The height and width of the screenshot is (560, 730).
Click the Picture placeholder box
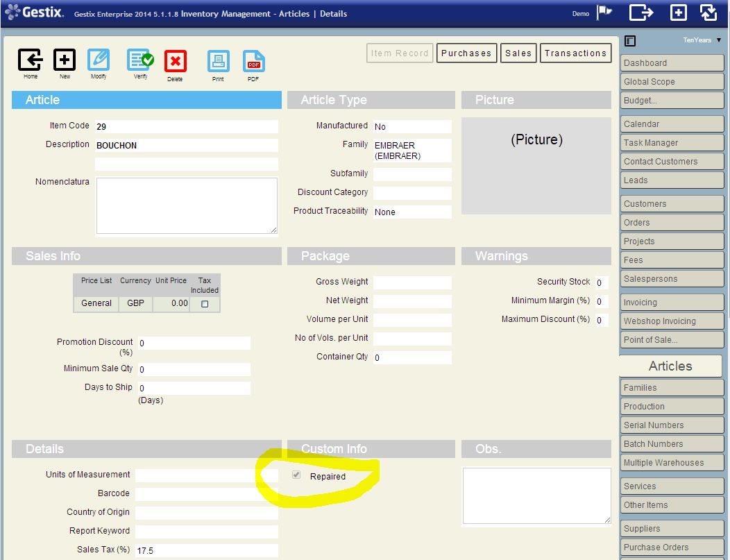pyautogui.click(x=536, y=166)
